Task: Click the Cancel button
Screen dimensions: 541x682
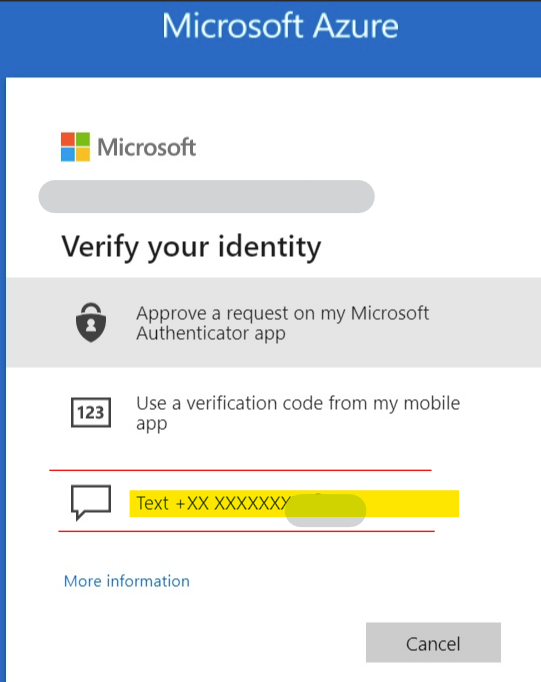Action: pyautogui.click(x=433, y=642)
